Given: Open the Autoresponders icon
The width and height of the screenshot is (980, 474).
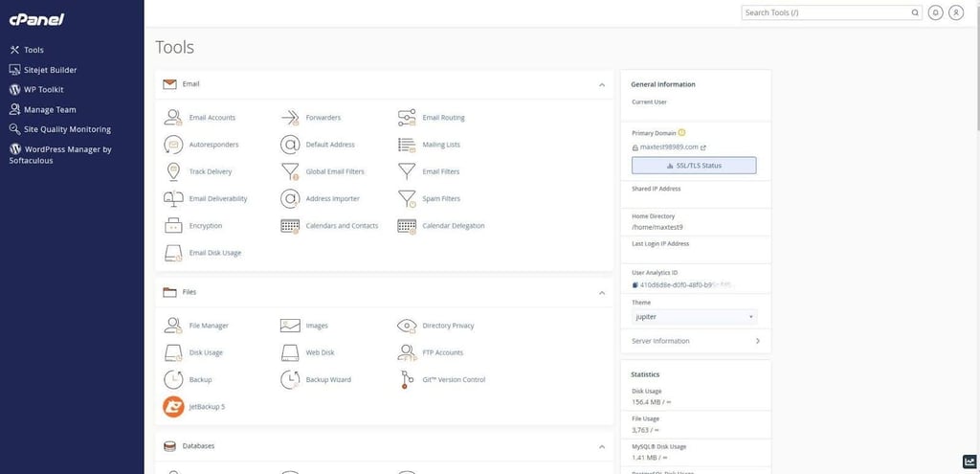Looking at the screenshot, I should pos(173,145).
